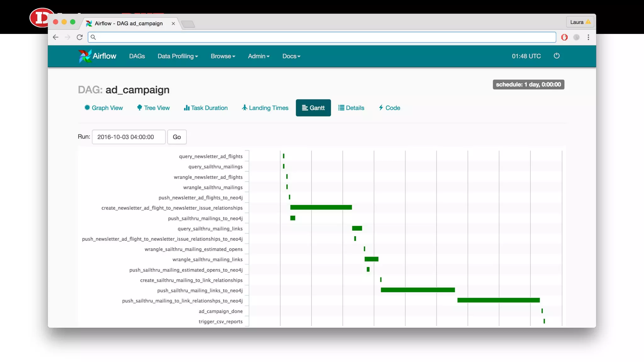This screenshot has width=644, height=362.
Task: Open the Task Duration view
Action: (x=206, y=108)
